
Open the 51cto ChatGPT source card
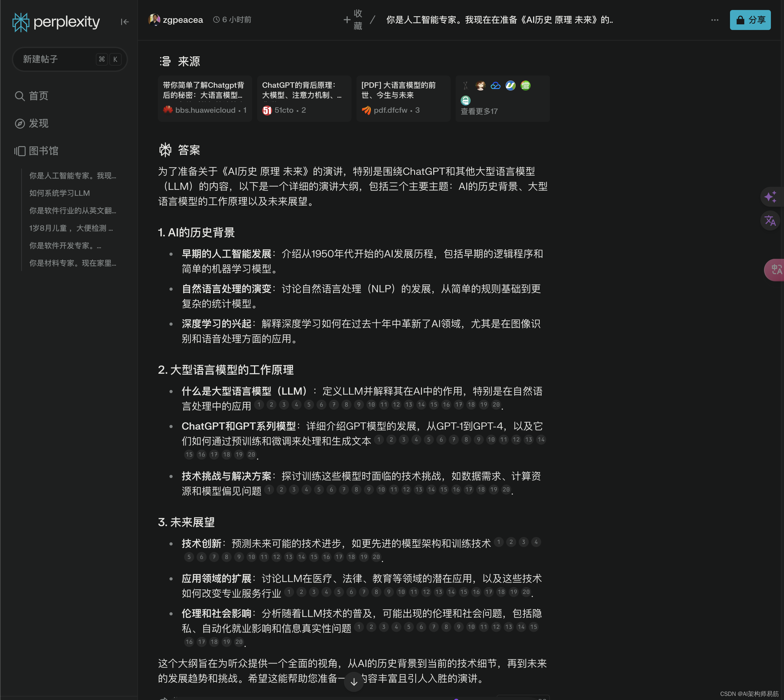304,98
